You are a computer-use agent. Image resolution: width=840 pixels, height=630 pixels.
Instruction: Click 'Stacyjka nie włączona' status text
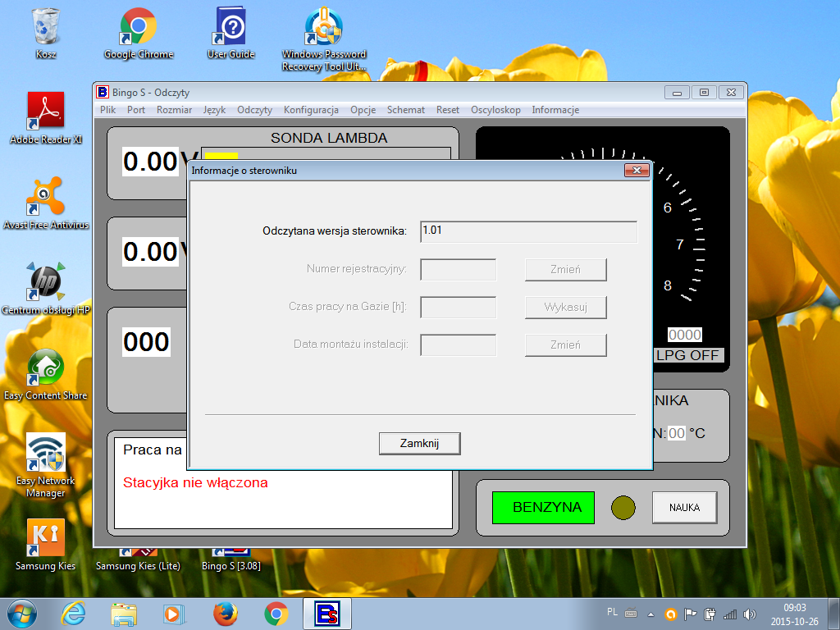[195, 482]
